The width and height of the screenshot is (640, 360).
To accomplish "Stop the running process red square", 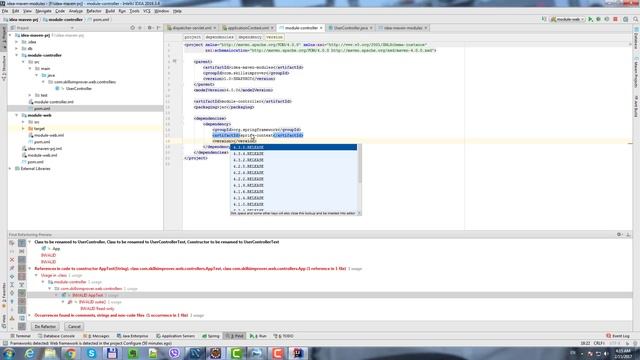I will [x=616, y=19].
